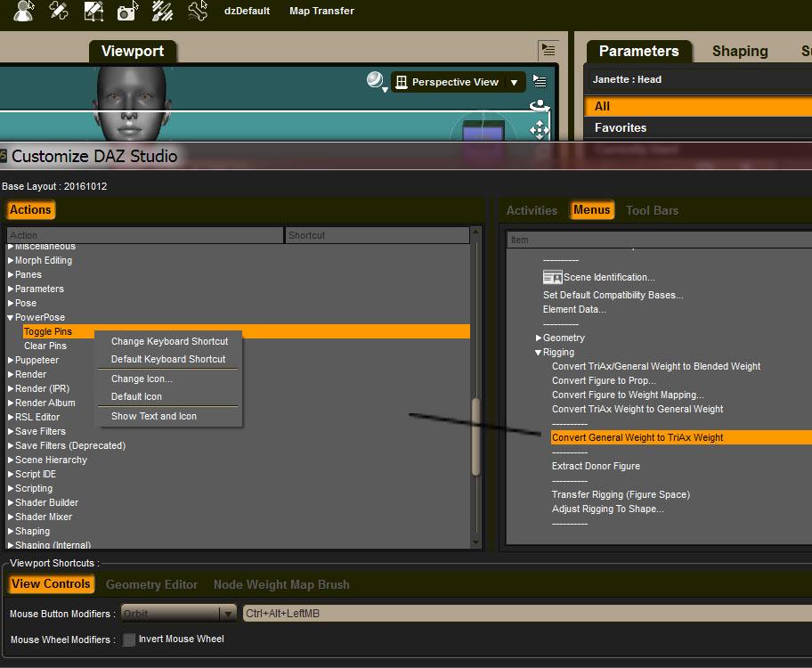The image size is (812, 668).
Task: Open the viewport options menu icon
Action: [540, 81]
